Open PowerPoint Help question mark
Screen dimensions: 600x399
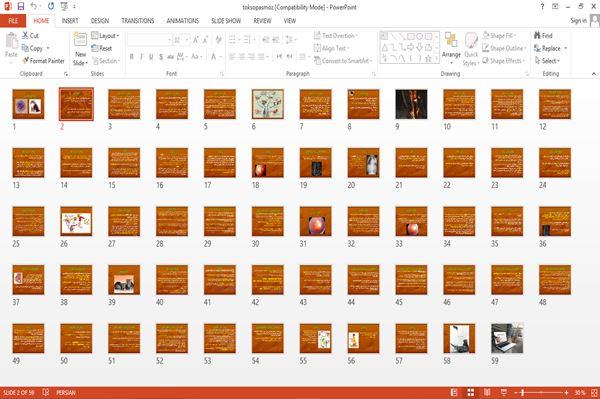click(x=542, y=7)
